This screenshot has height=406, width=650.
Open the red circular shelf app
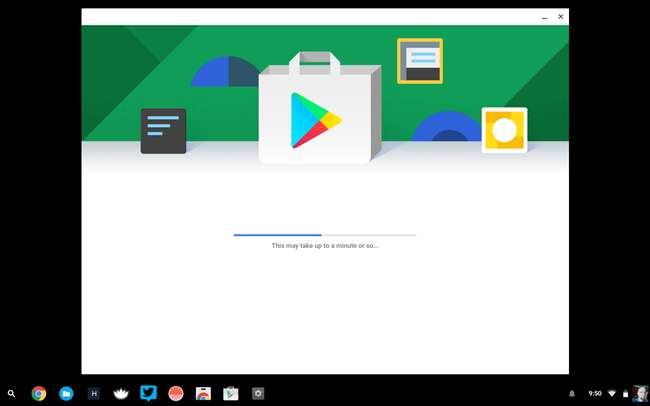tap(176, 394)
